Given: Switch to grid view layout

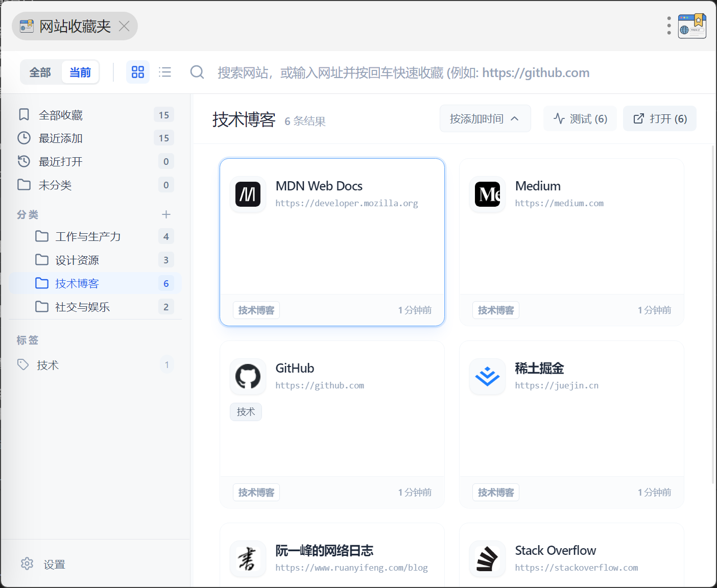Looking at the screenshot, I should coord(137,72).
